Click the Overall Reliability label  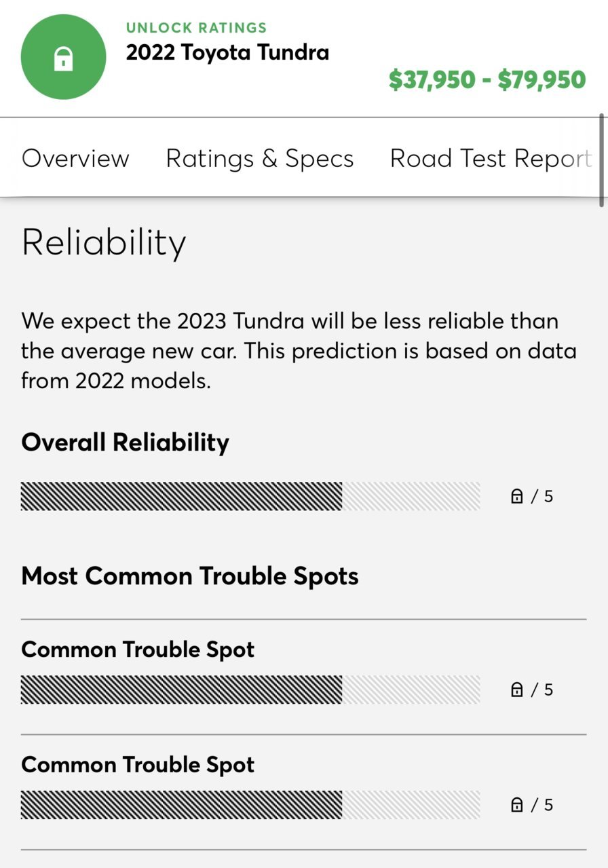click(126, 442)
